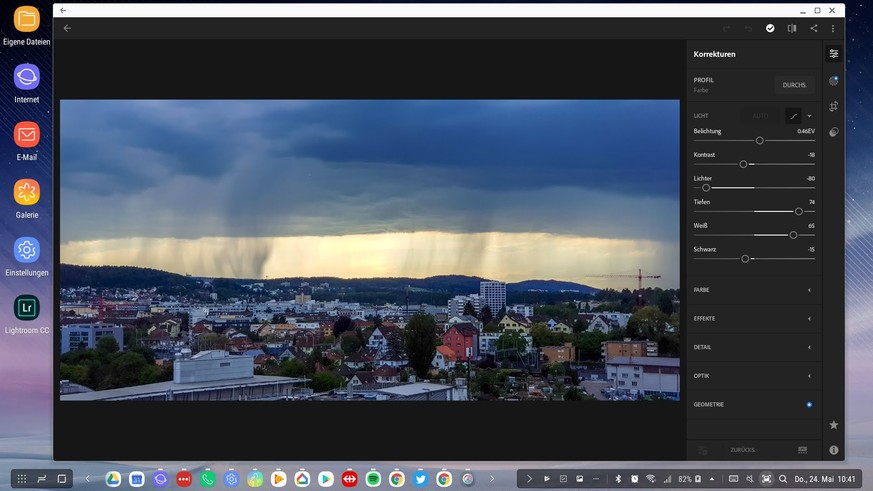Click the Belichtung slider handle
The image size is (873, 491).
tap(760, 140)
